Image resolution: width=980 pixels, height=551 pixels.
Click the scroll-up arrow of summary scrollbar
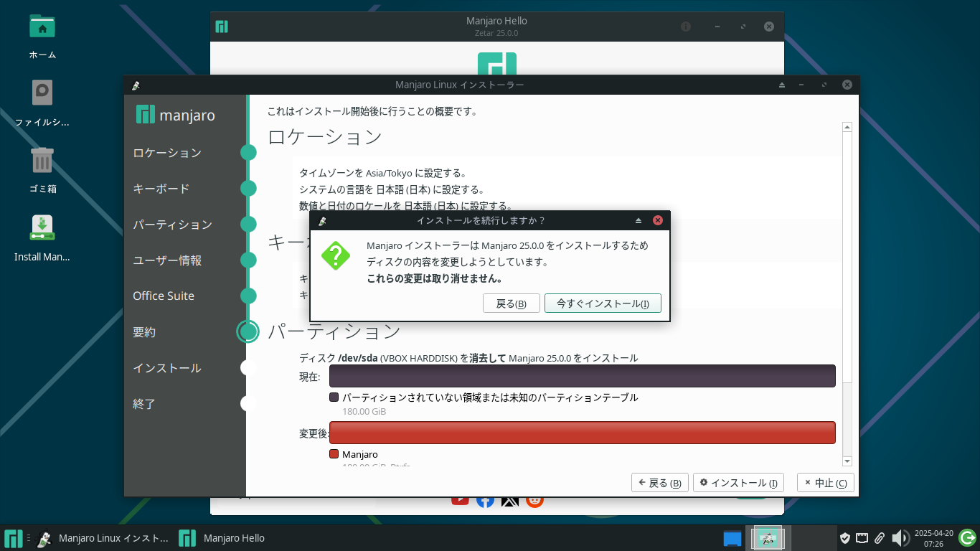847,127
